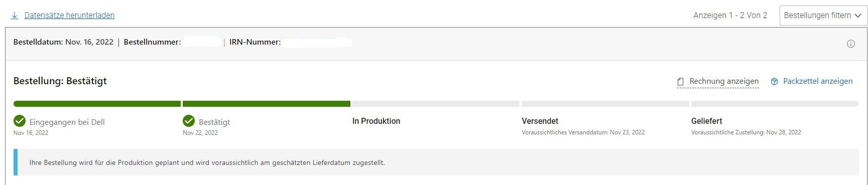Select the Geliefert status step

click(707, 121)
